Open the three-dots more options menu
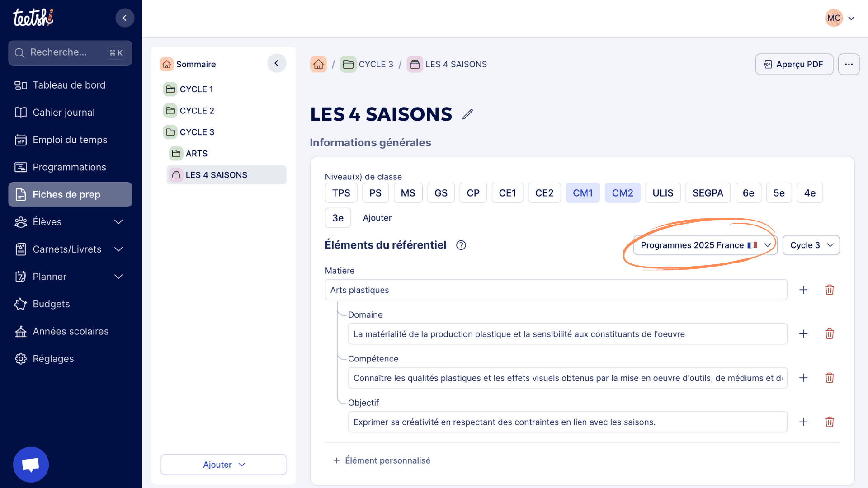This screenshot has height=488, width=868. [x=849, y=64]
